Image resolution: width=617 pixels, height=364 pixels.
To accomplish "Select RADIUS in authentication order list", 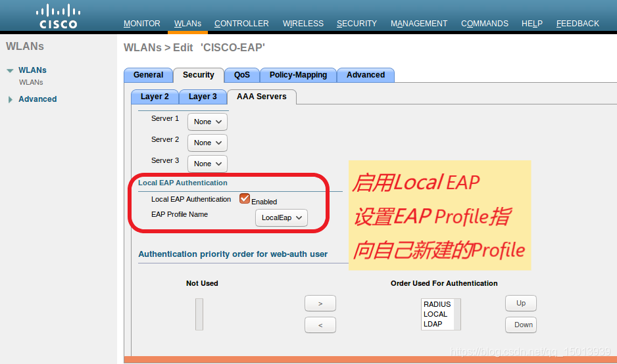I will tap(437, 304).
